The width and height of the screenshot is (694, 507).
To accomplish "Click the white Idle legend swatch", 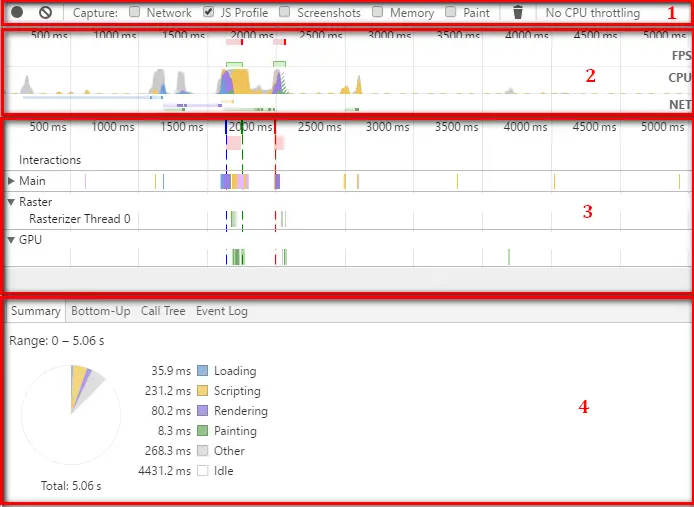I will coord(202,470).
